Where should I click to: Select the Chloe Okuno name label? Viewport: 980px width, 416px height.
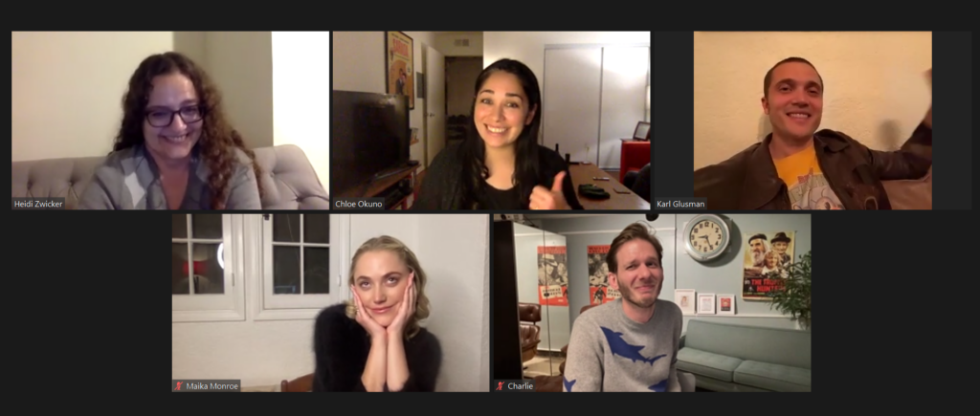[359, 204]
